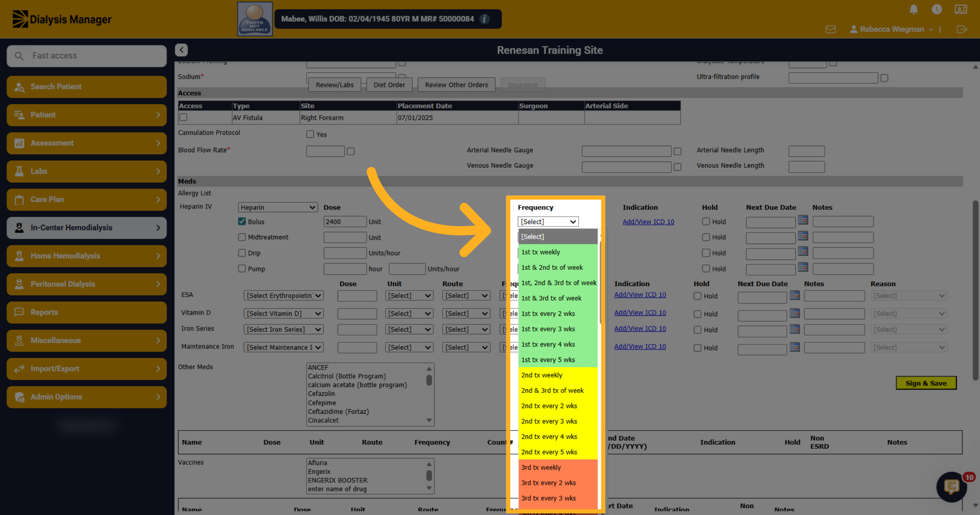Tick the Pump checkbox
This screenshot has height=515, width=980.
pyautogui.click(x=242, y=269)
